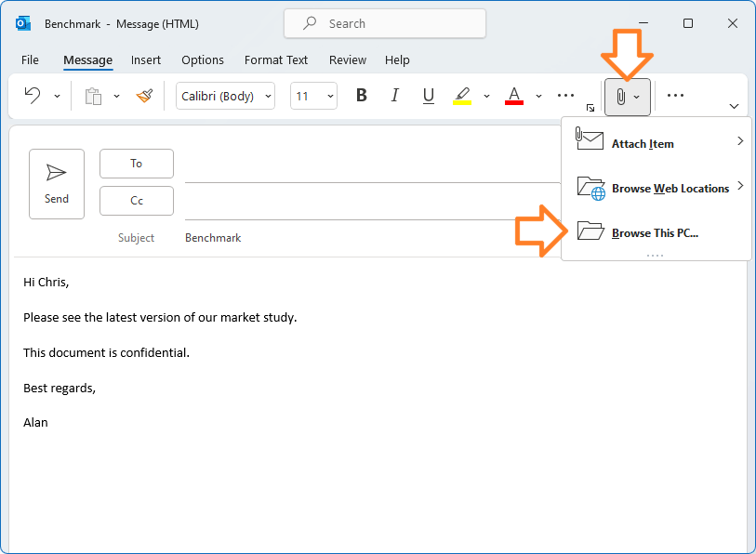Select the Attach Item envelope icon
Image resolution: width=756 pixels, height=554 pixels.
(x=590, y=138)
